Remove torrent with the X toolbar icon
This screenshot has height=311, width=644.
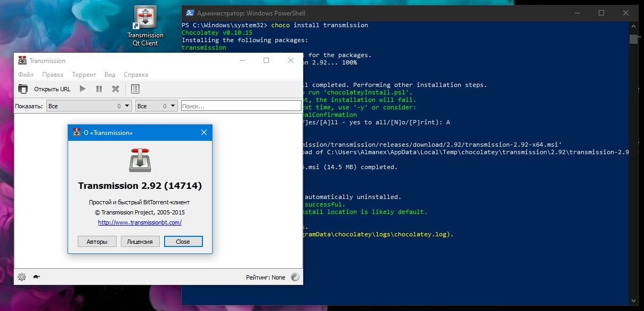(x=115, y=89)
